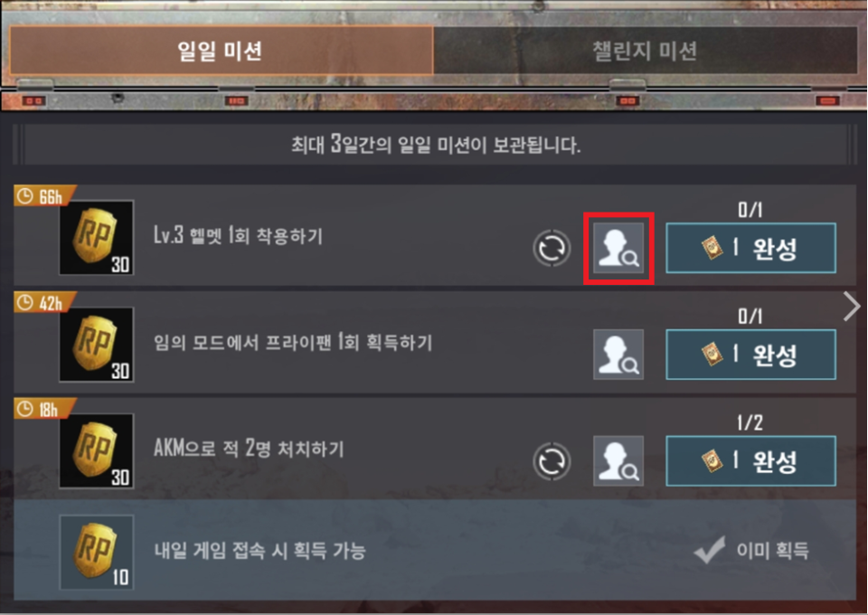
Task: Open the teammate search for 프라이팬 획득하기 mission
Action: [618, 355]
